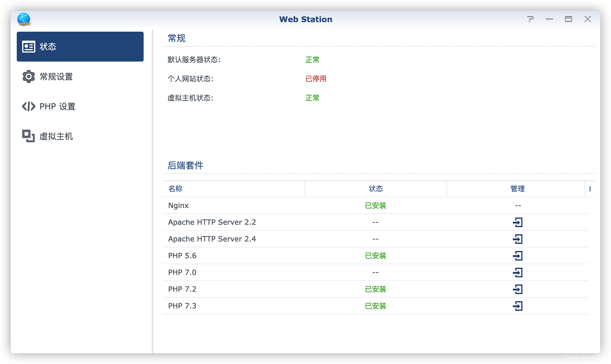Click the Web Station globe logo icon
Viewport: 611px width, 364px height.
coord(24,19)
